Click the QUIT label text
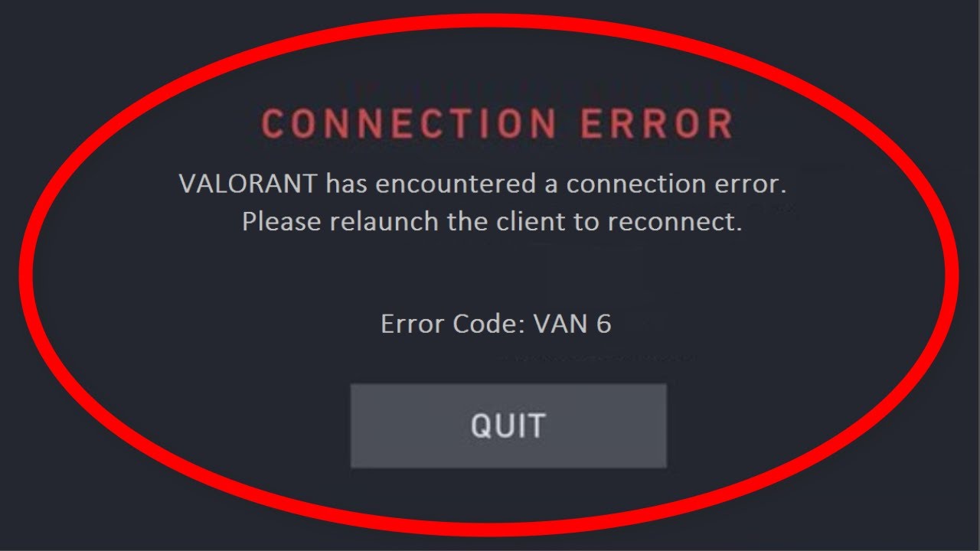Screen dimensions: 980x551 click(508, 425)
